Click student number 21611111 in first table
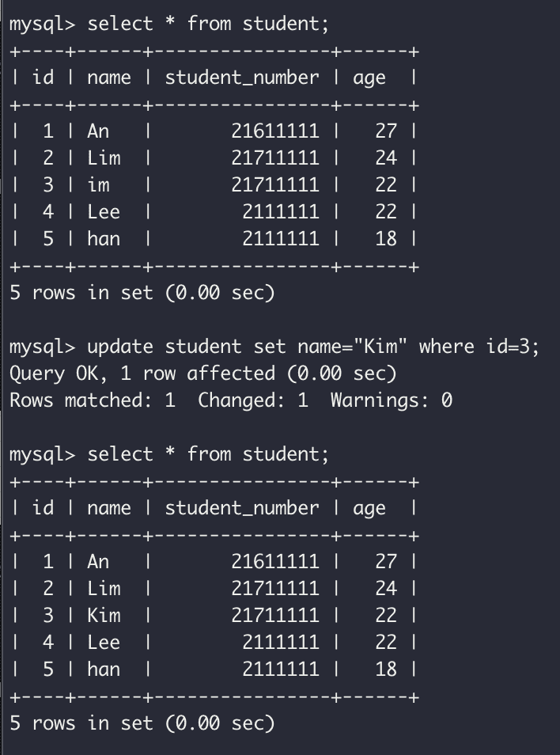Viewport: 560px width, 755px height. point(275,131)
